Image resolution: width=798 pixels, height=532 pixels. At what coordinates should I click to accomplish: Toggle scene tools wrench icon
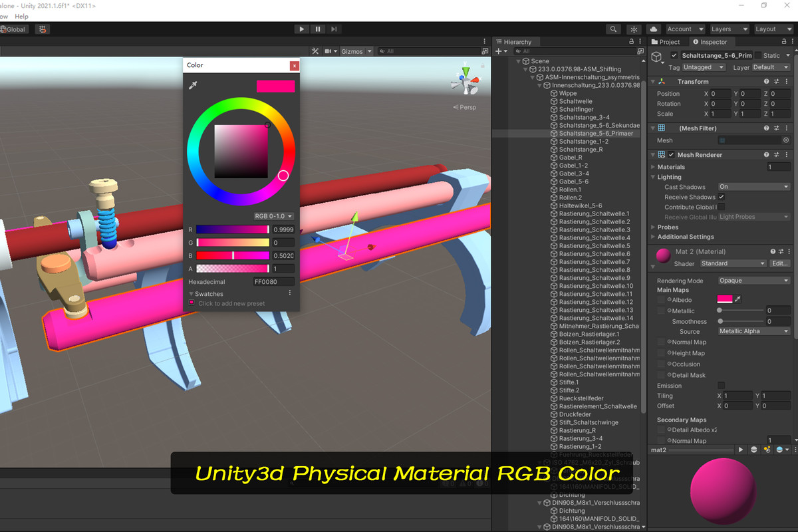pyautogui.click(x=316, y=51)
